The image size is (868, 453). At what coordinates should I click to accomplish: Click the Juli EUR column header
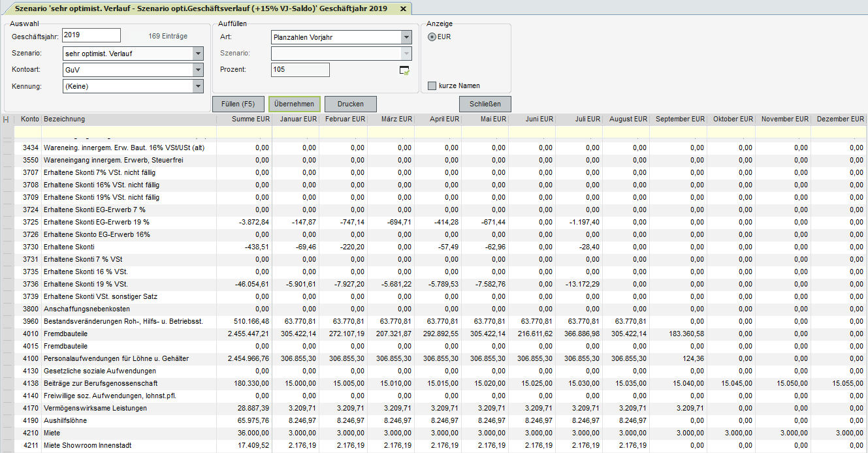point(579,119)
